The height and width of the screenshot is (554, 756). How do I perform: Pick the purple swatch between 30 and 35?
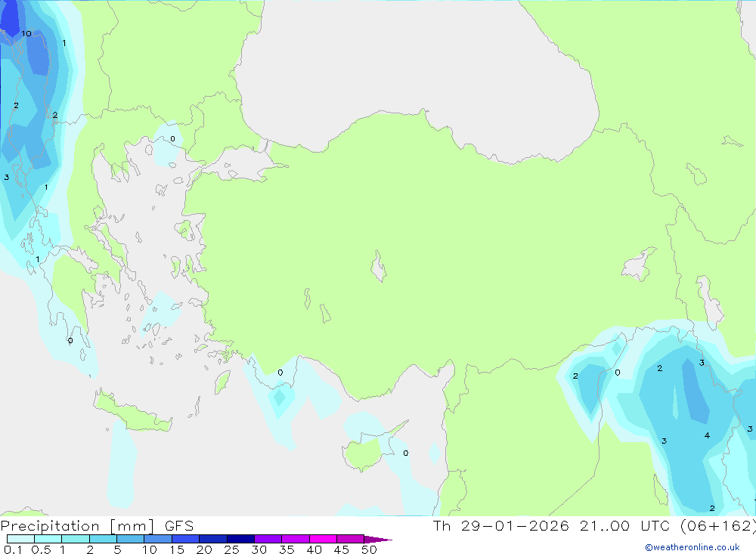268,539
